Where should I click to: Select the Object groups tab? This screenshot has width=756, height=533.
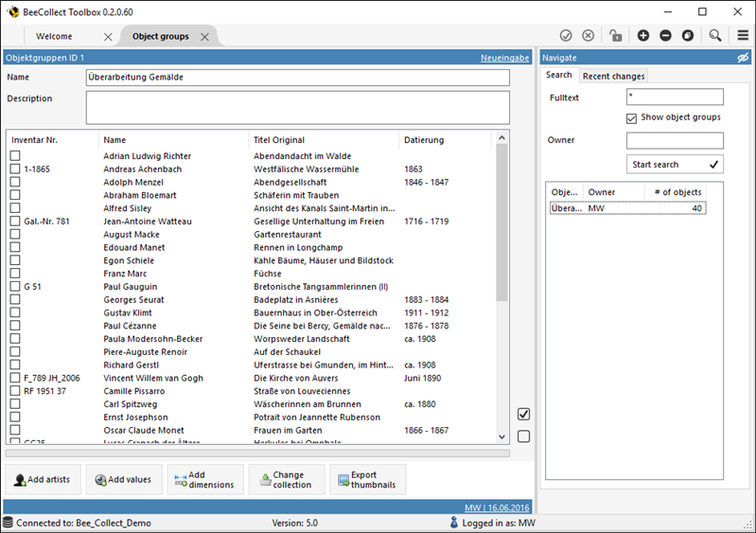[161, 36]
